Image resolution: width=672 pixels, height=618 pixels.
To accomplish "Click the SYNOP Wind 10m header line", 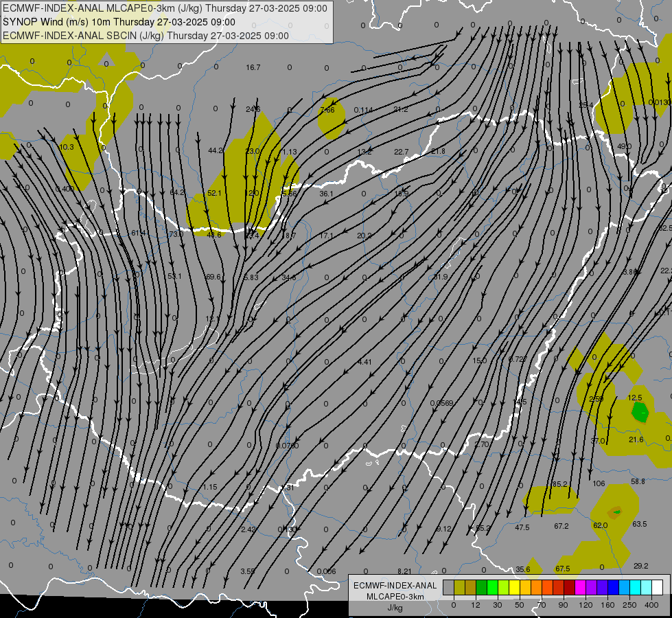I will [x=119, y=22].
